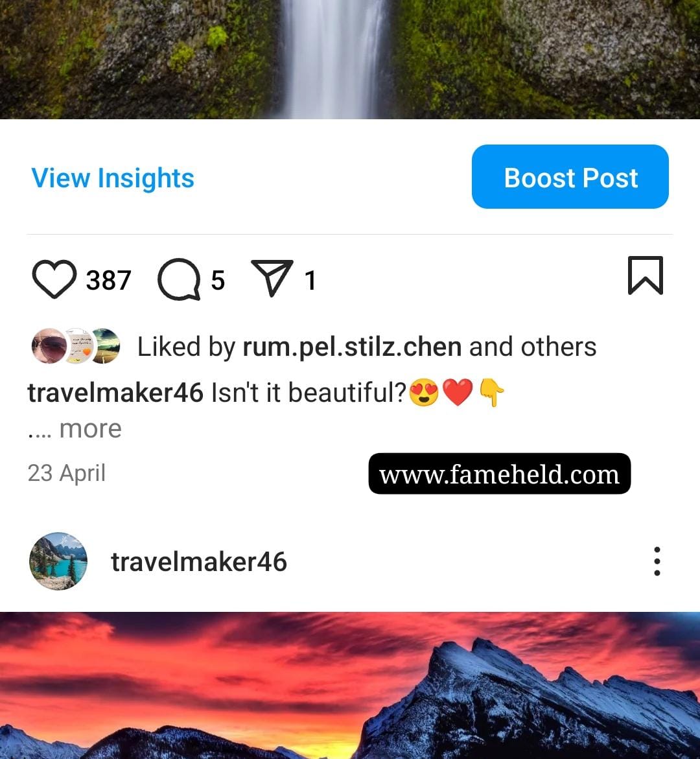700x759 pixels.
Task: Open the third liker avatar with landscape
Action: click(106, 346)
